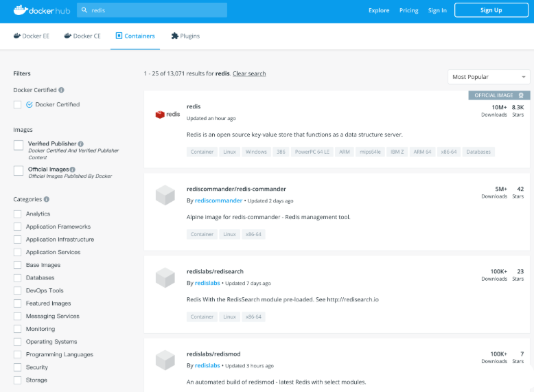Image resolution: width=534 pixels, height=392 pixels.
Task: Open the rediscommander/redis-commander result title
Action: click(236, 189)
